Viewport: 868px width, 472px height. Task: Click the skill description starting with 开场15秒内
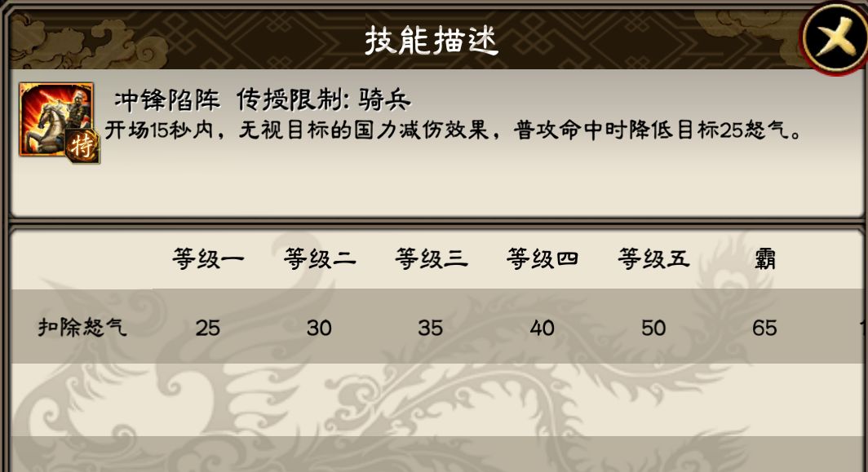pyautogui.click(x=453, y=130)
